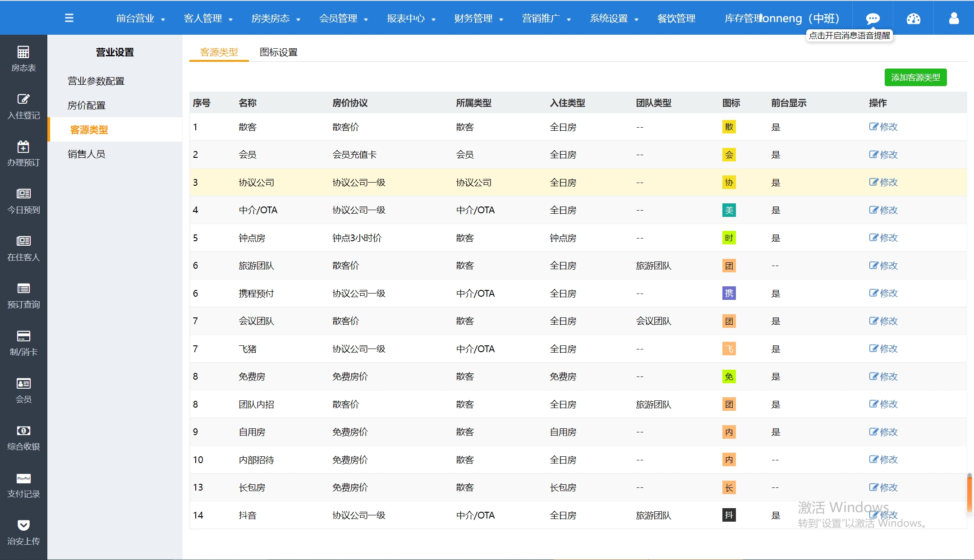Expand the 会员管理 dropdown menu
This screenshot has height=560, width=974.
pos(344,18)
